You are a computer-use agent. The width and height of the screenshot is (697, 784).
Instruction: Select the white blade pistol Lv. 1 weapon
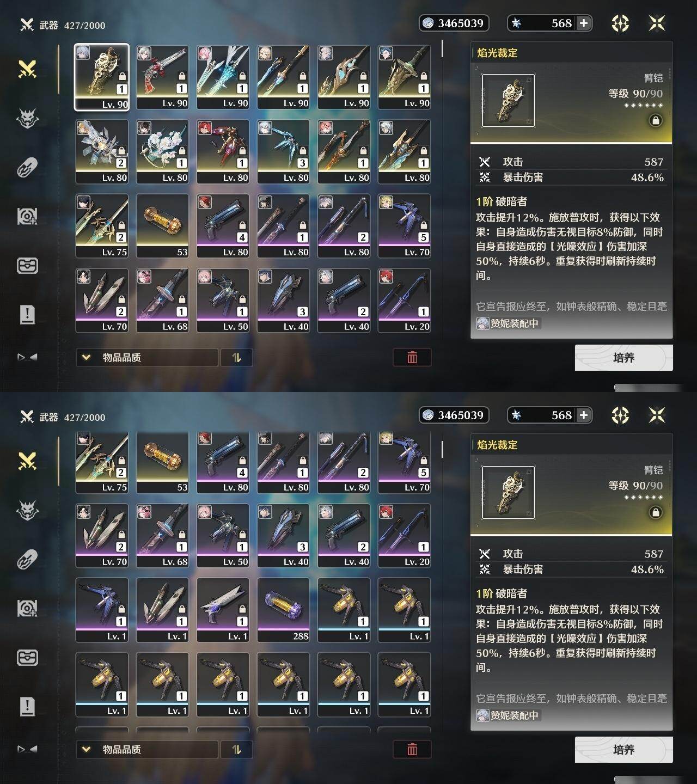[223, 610]
